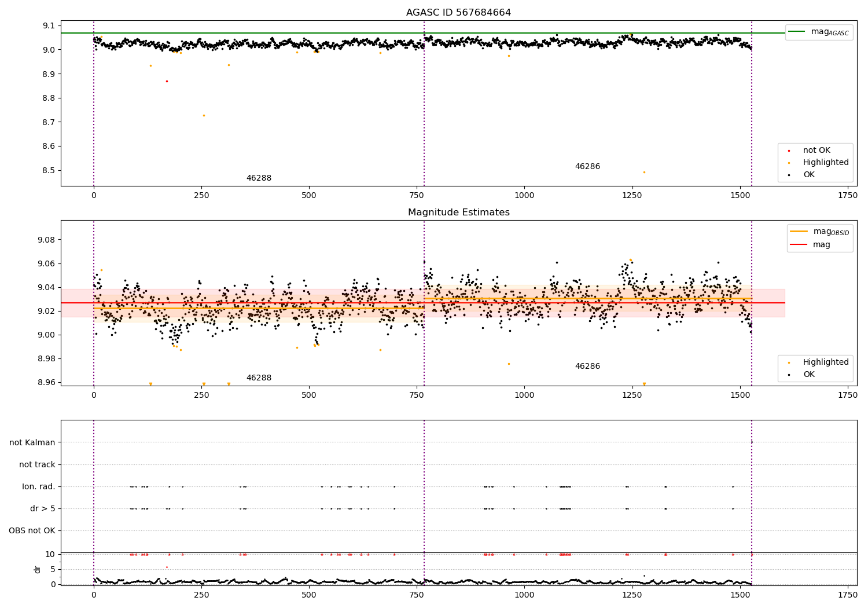
Task: Click obsid label 46288 in Magnitude Estimates plot
Action: point(259,378)
